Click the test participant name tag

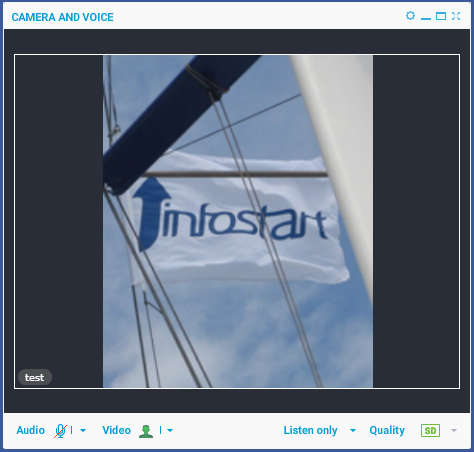click(x=35, y=377)
